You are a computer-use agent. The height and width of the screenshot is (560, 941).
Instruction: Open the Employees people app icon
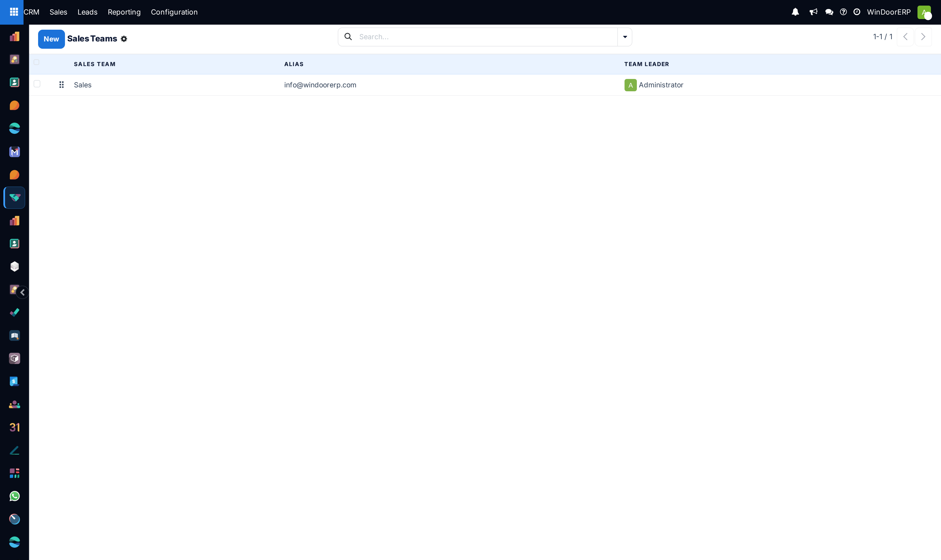coord(14,405)
